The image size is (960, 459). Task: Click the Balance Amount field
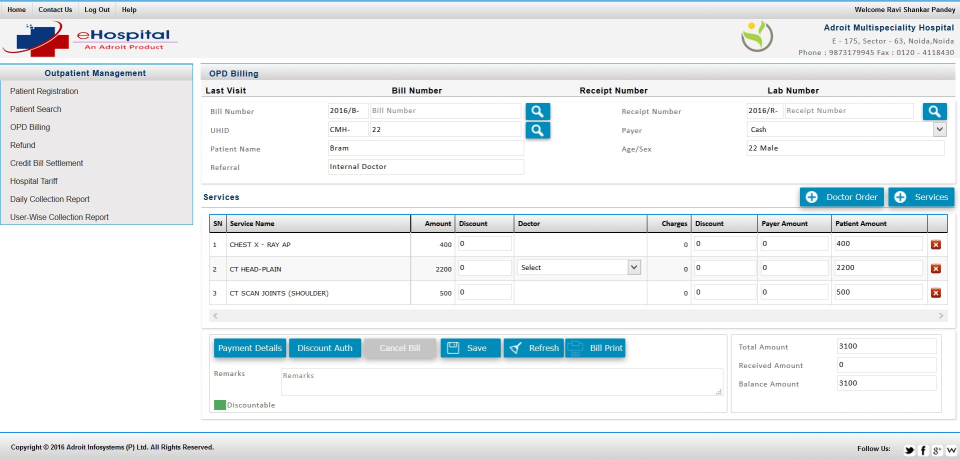887,383
